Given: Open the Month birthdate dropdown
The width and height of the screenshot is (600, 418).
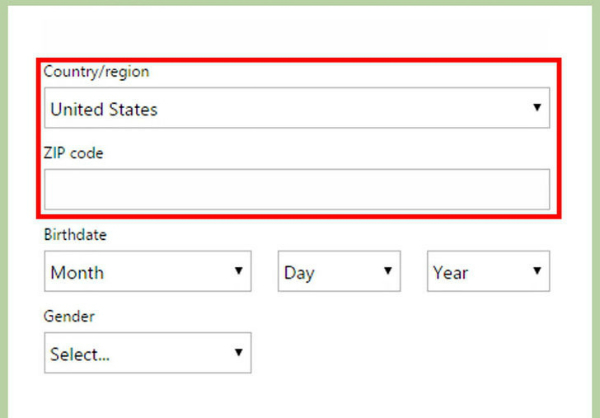Looking at the screenshot, I should [148, 271].
